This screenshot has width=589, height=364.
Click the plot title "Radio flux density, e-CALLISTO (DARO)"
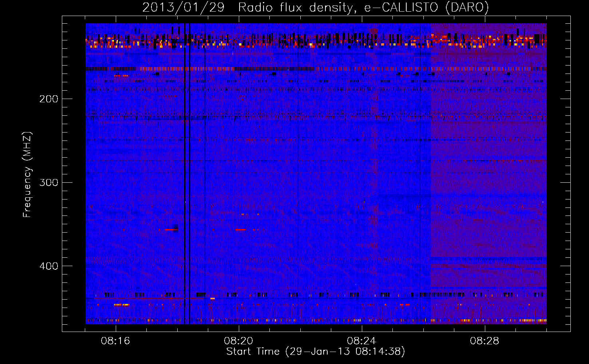pyautogui.click(x=363, y=8)
